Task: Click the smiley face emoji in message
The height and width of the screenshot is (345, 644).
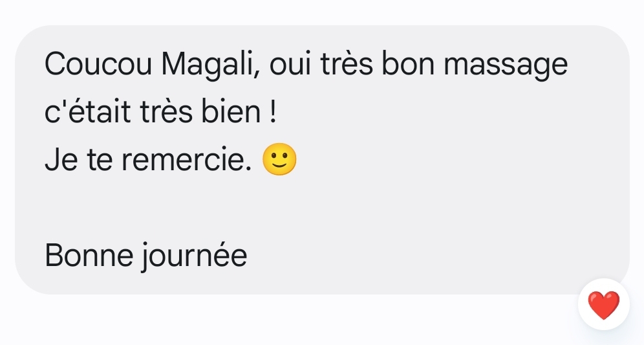Action: pyautogui.click(x=279, y=159)
